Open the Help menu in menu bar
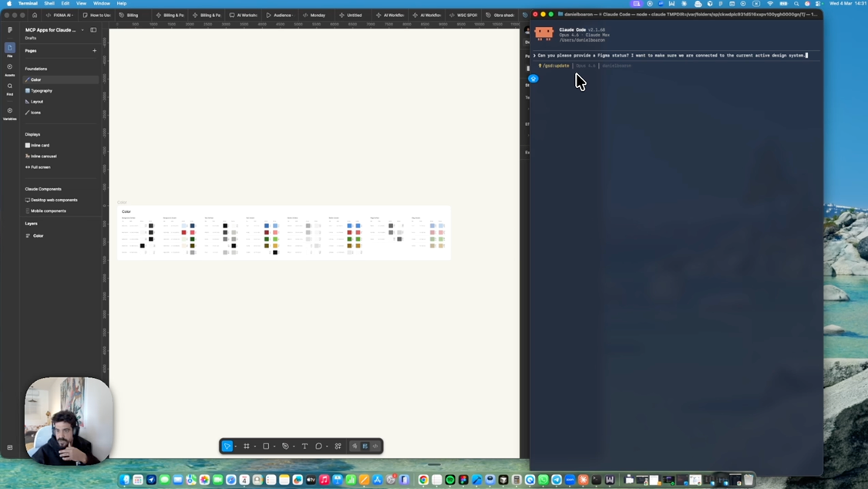 (121, 3)
